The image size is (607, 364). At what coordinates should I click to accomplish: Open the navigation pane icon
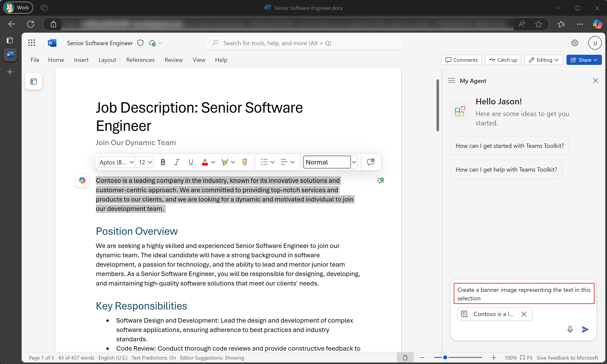tap(34, 81)
